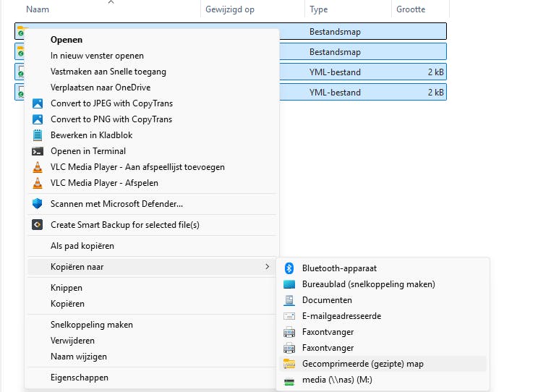Sort by the Naam column header

coord(38,9)
